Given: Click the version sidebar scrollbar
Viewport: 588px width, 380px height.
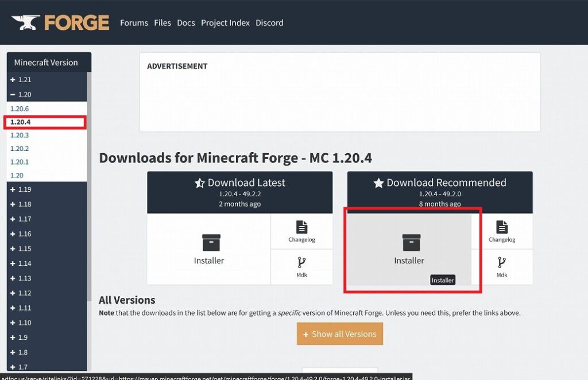Looking at the screenshot, I should click(x=89, y=184).
